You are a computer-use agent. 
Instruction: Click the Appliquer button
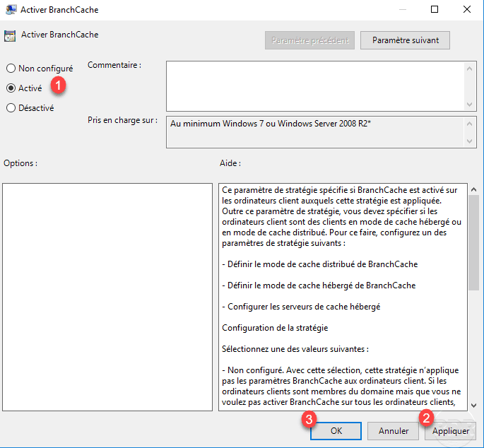[450, 431]
